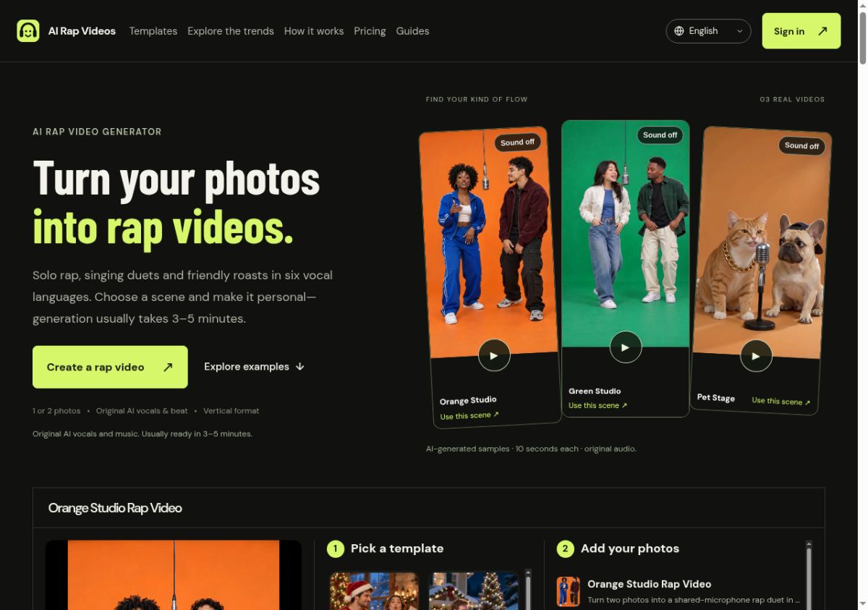Open the Templates nav item

(153, 31)
